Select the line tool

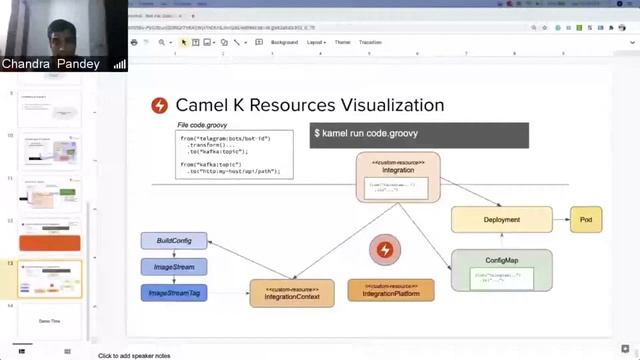pos(237,42)
